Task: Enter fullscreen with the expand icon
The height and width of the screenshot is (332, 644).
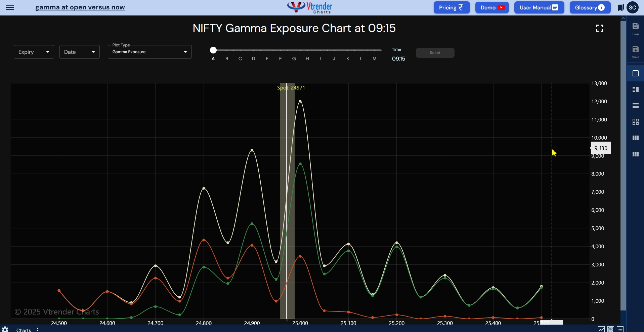Action: click(x=600, y=28)
